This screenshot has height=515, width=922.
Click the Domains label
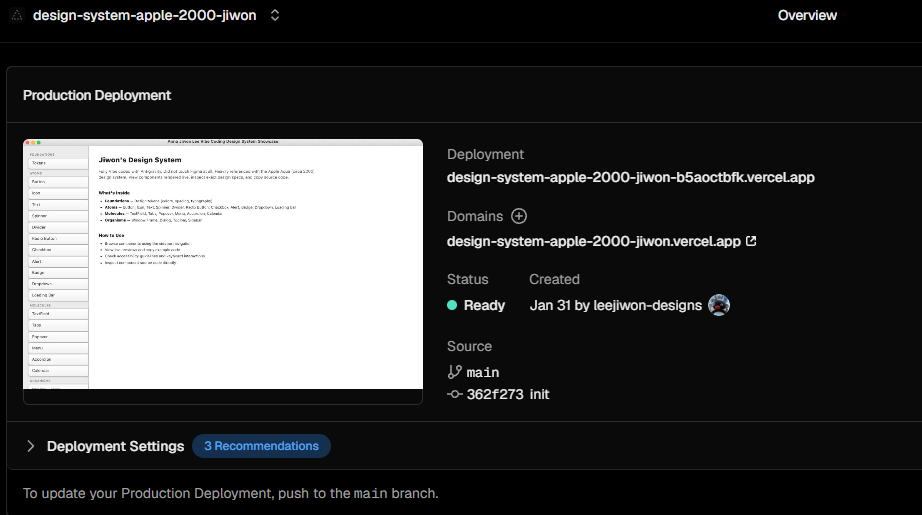(475, 216)
